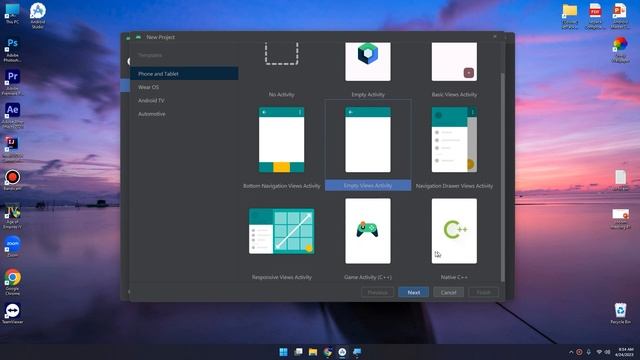Select the Game Activity (C++) template
Image resolution: width=640 pixels, height=360 pixels.
(x=368, y=231)
